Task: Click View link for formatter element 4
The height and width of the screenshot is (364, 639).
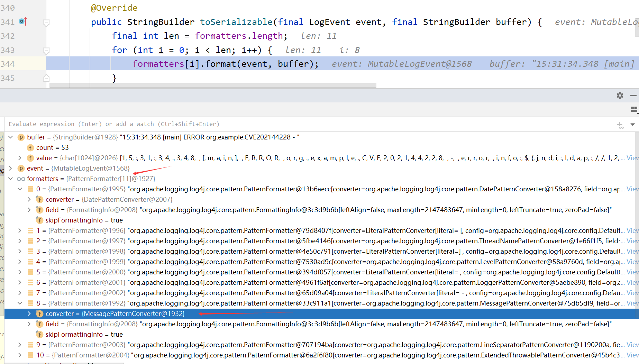Action: pyautogui.click(x=632, y=262)
